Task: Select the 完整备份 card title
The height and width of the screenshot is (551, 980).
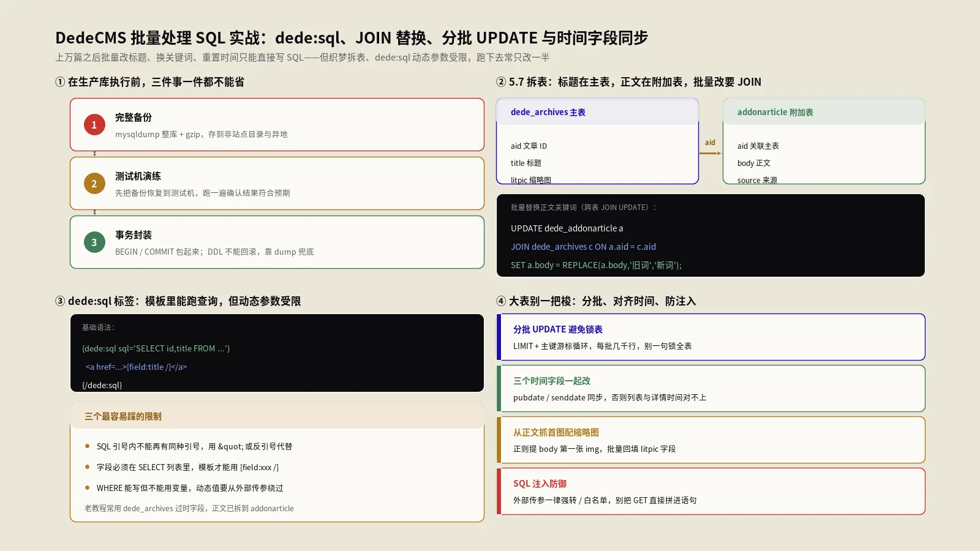Action: tap(134, 118)
